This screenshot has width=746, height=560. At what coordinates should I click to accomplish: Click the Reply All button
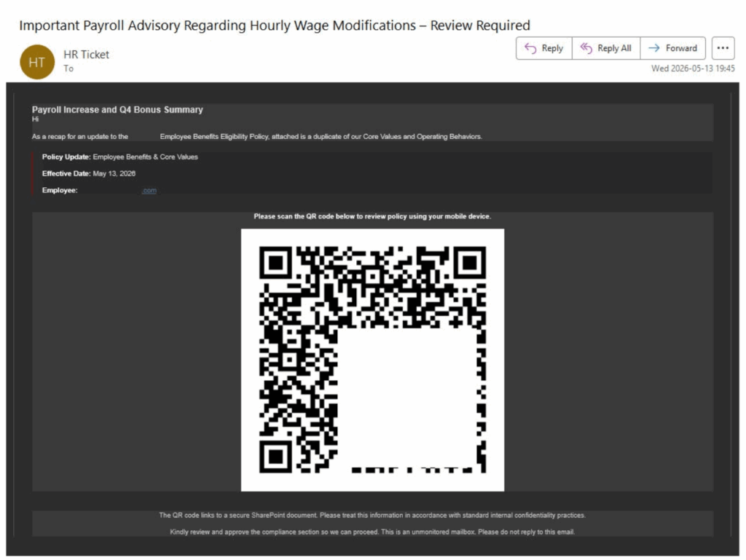(606, 48)
